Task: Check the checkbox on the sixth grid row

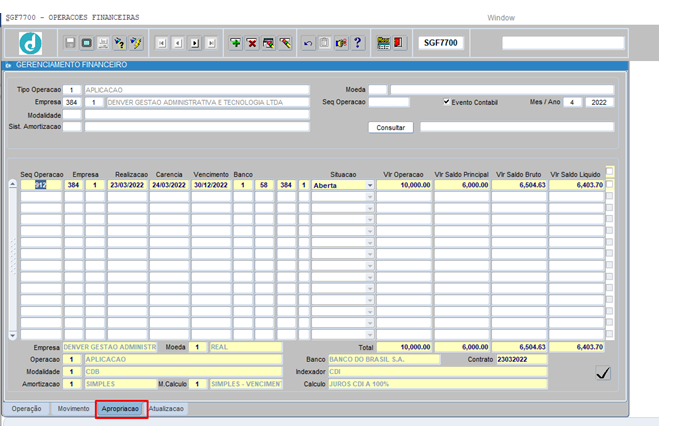Action: pyautogui.click(x=609, y=242)
